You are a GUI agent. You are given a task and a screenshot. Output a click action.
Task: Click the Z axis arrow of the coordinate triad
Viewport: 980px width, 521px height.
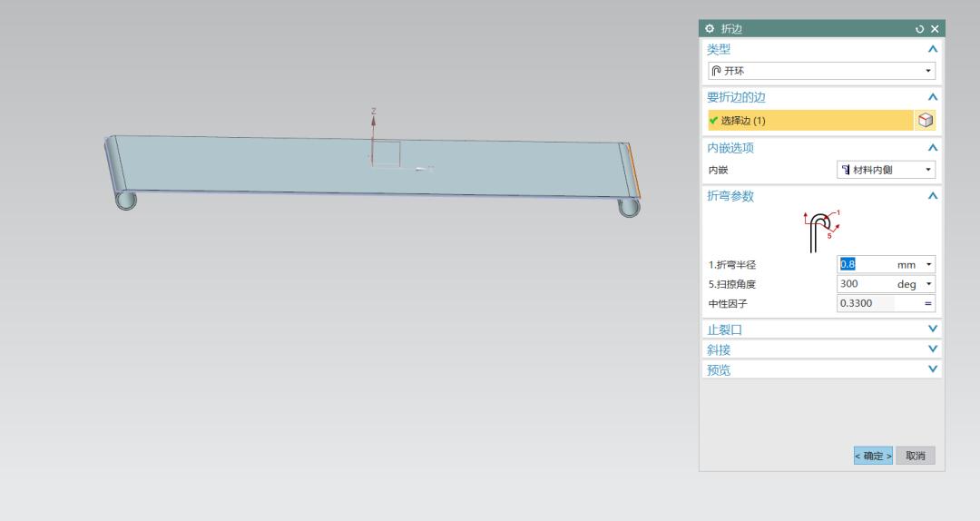click(x=373, y=120)
